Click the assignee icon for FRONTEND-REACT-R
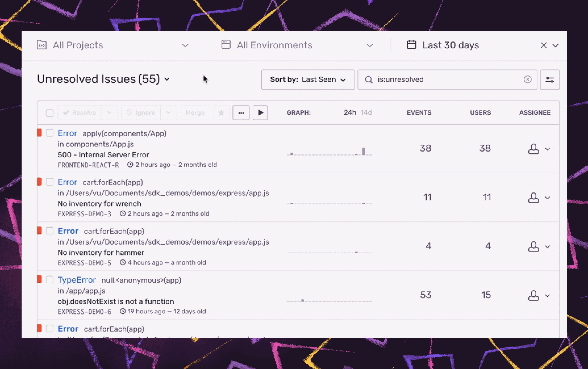588x369 pixels. click(533, 149)
